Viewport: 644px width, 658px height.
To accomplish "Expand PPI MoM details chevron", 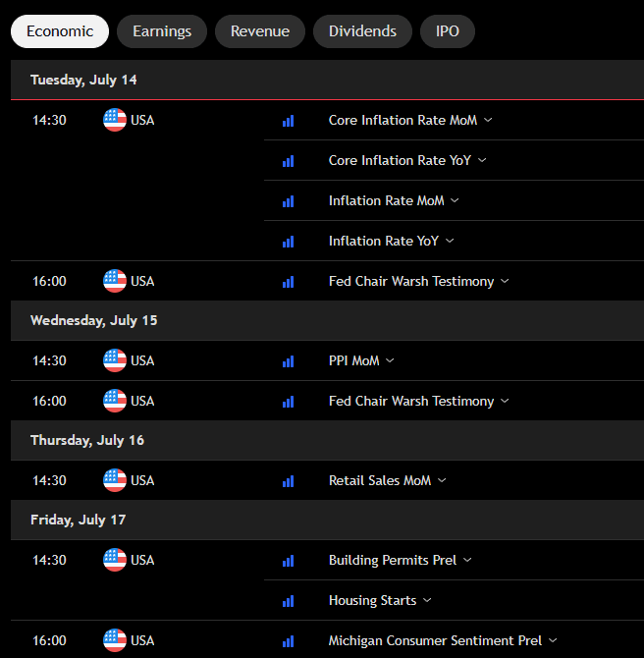I will coord(390,360).
